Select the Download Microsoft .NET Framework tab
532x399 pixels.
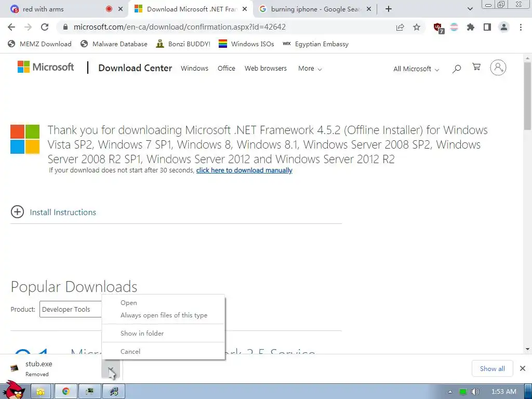(x=191, y=9)
